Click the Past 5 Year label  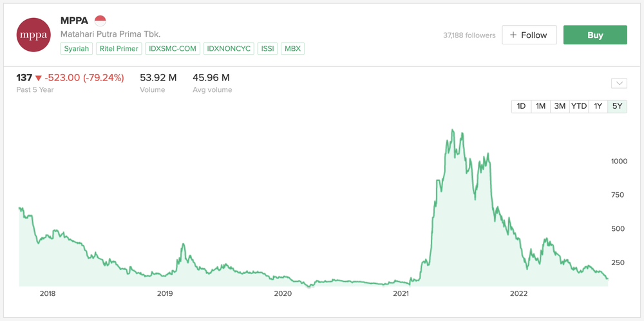pyautogui.click(x=35, y=89)
